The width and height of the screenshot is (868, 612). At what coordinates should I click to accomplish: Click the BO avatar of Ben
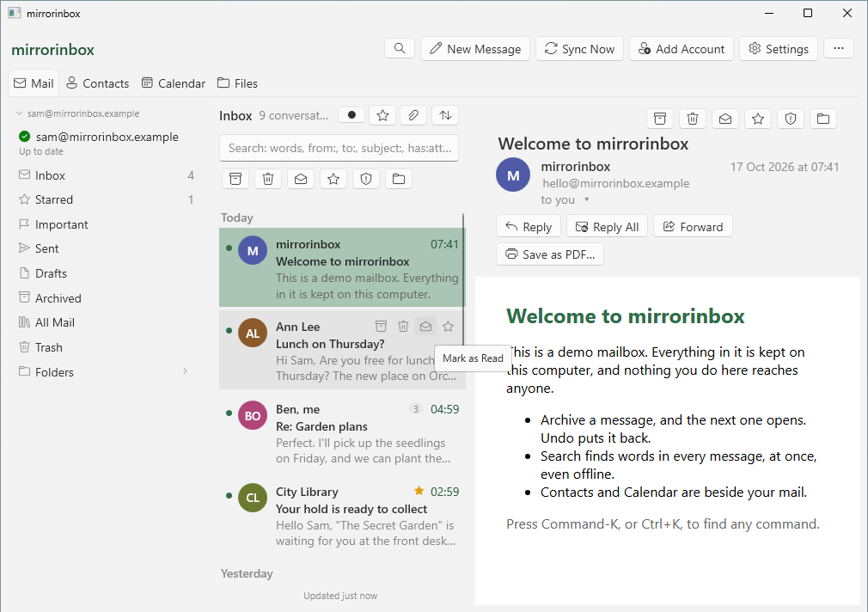point(253,415)
